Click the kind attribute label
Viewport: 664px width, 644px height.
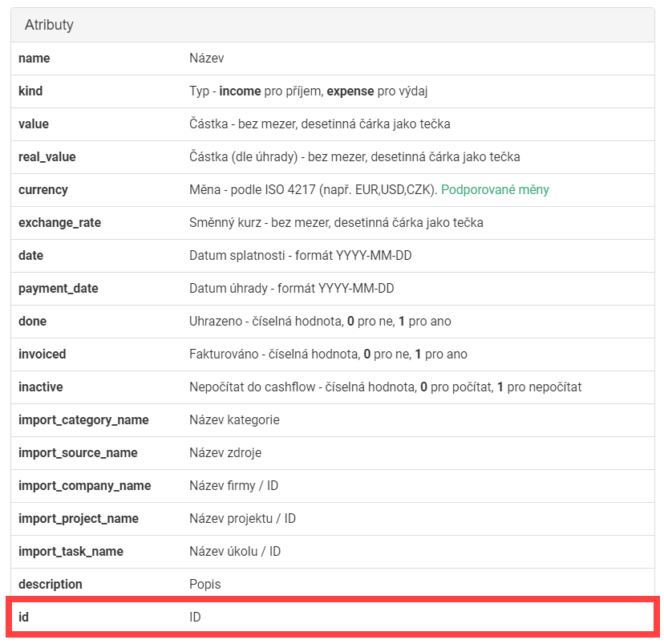tap(30, 91)
